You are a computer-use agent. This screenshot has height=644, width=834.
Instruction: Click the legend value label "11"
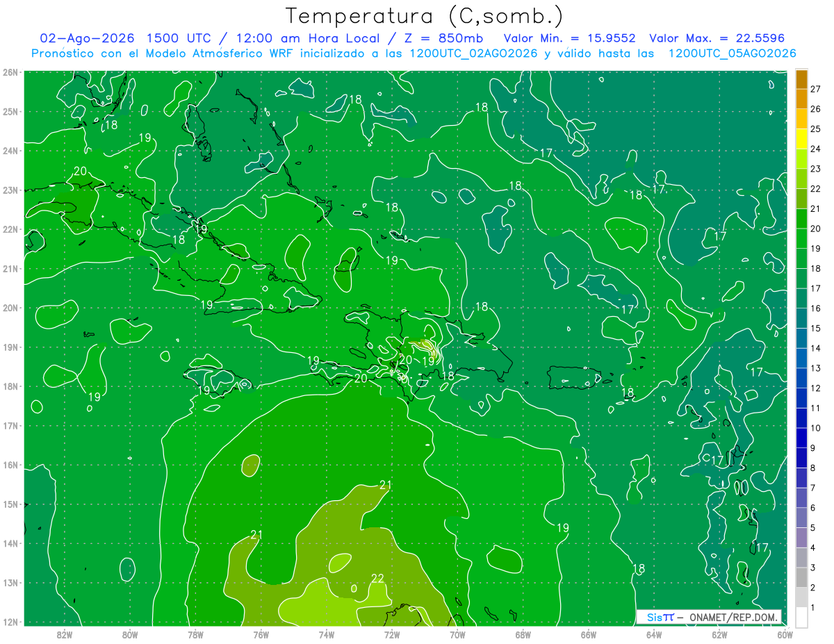pos(815,408)
